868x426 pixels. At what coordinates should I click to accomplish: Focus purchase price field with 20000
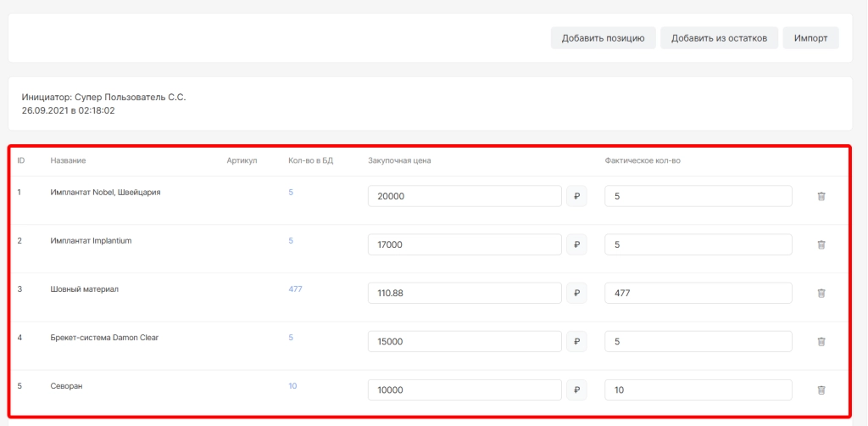(x=465, y=196)
